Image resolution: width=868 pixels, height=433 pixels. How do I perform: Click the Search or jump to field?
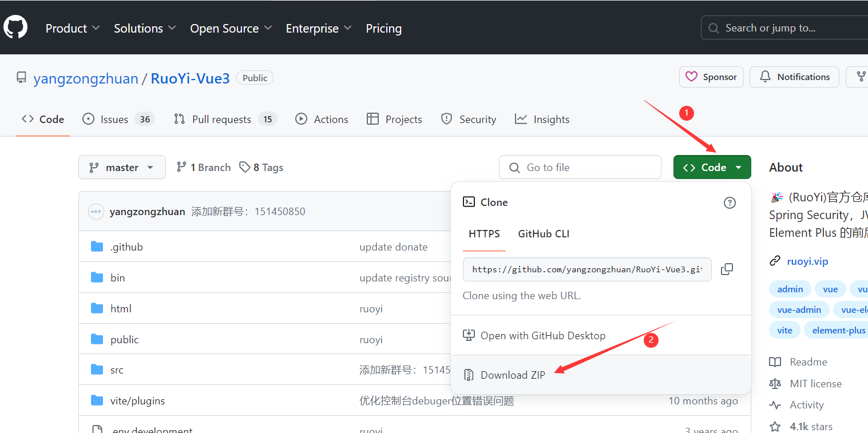click(x=790, y=27)
